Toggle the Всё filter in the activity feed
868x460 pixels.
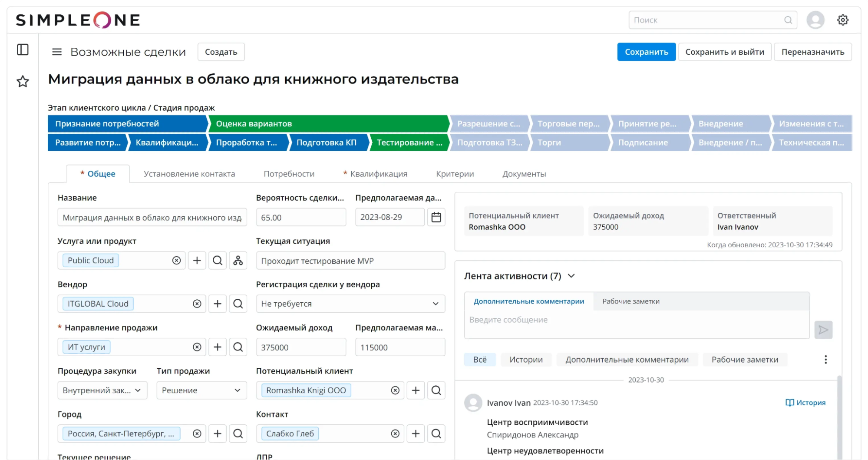click(479, 359)
